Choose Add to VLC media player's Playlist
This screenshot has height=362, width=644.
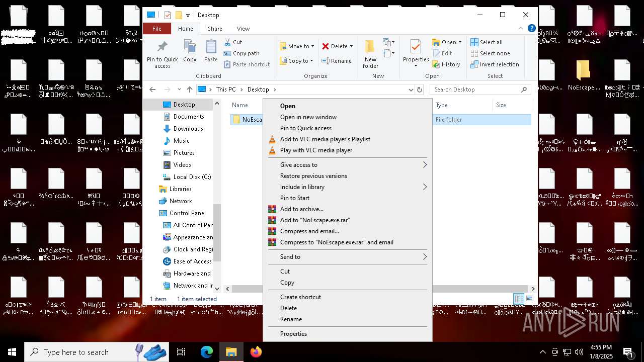(347, 139)
